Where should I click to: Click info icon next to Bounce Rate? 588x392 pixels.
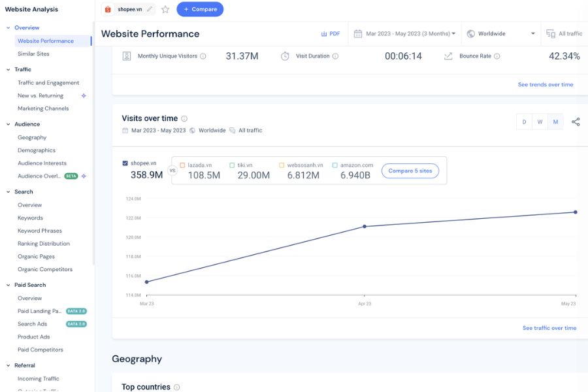tap(497, 56)
